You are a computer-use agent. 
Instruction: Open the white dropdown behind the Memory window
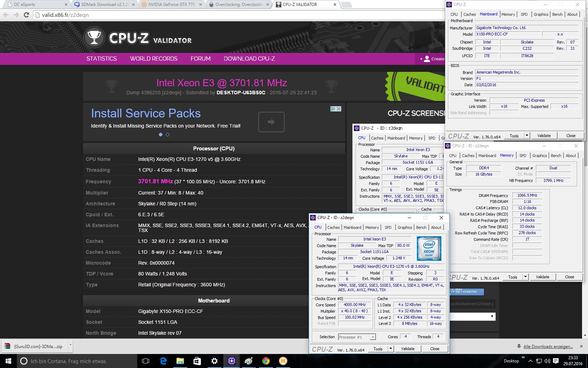click(472, 316)
